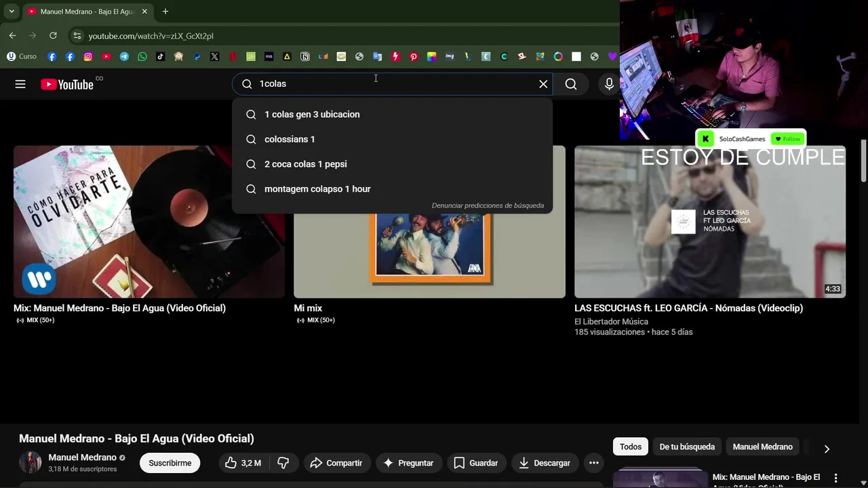Open the Curso bookmark
This screenshot has width=868, height=488.
[22, 57]
